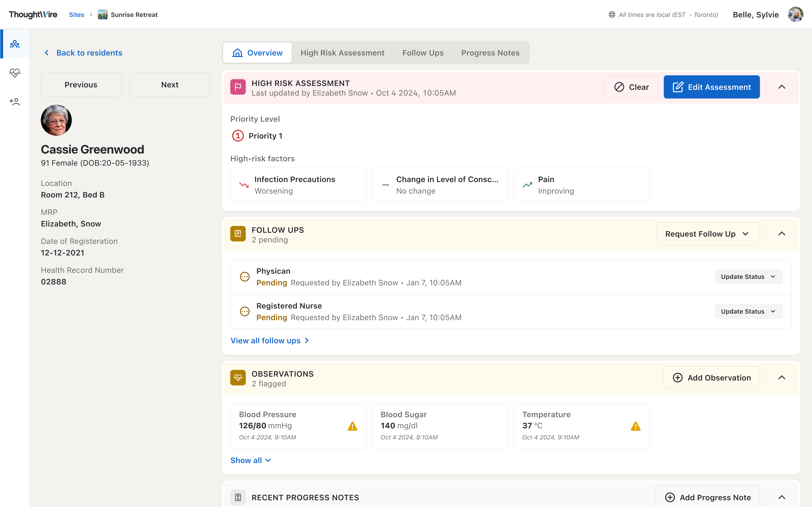Click the 2 pending follow ups count
The height and width of the screenshot is (507, 812).
tap(270, 240)
